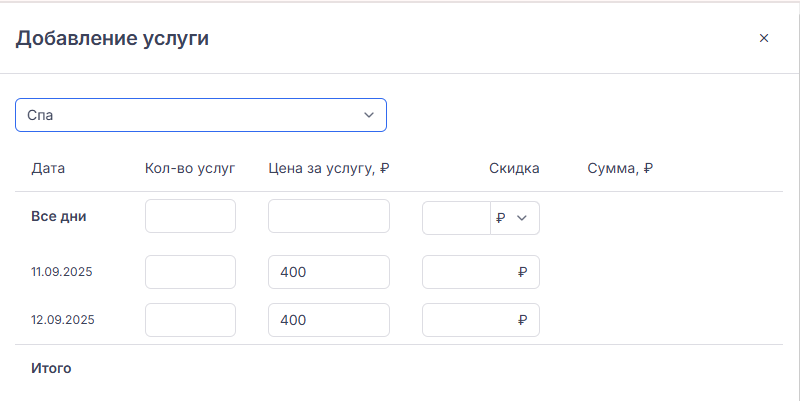This screenshot has height=401, width=800.
Task: Click ruble icon in 11.09.2025 discount field
Action: pos(522,272)
